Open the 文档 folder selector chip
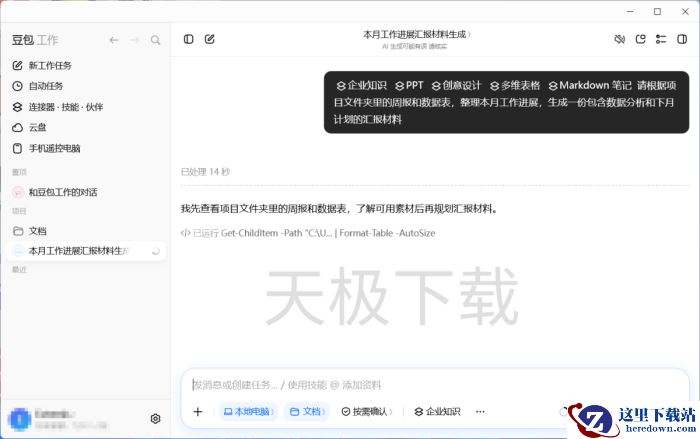The image size is (700, 439). (307, 412)
